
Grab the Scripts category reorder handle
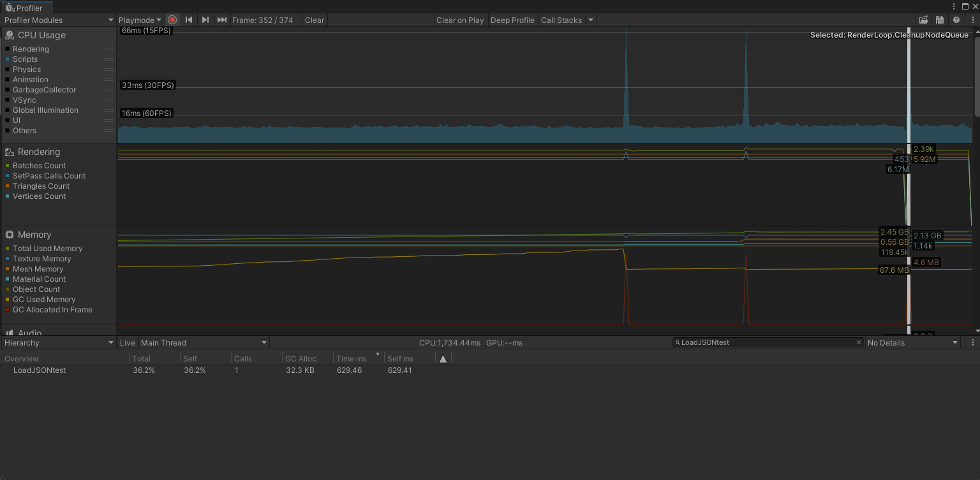click(x=109, y=59)
